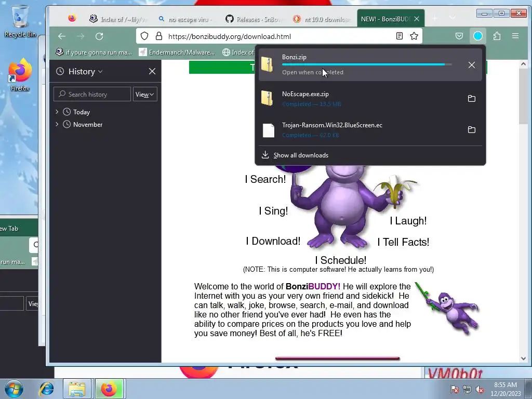Open the 'Index of' bookmark
The image size is (532, 399).
(238, 52)
